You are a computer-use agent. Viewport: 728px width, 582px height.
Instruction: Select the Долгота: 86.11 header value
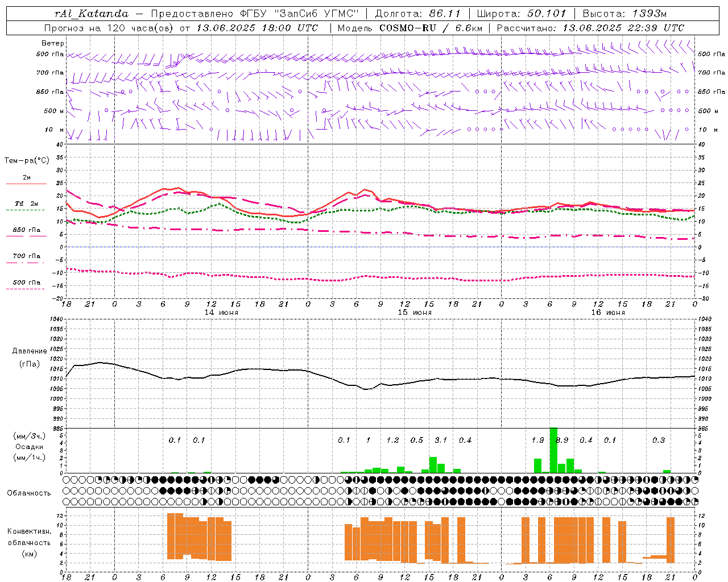click(x=418, y=14)
